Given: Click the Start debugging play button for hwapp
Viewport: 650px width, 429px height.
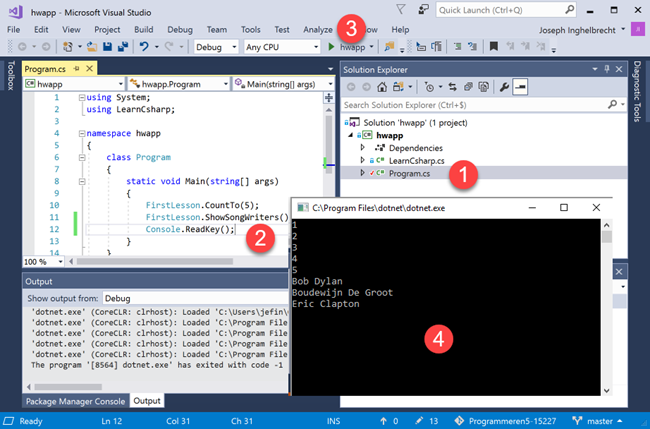Looking at the screenshot, I should pyautogui.click(x=332, y=47).
